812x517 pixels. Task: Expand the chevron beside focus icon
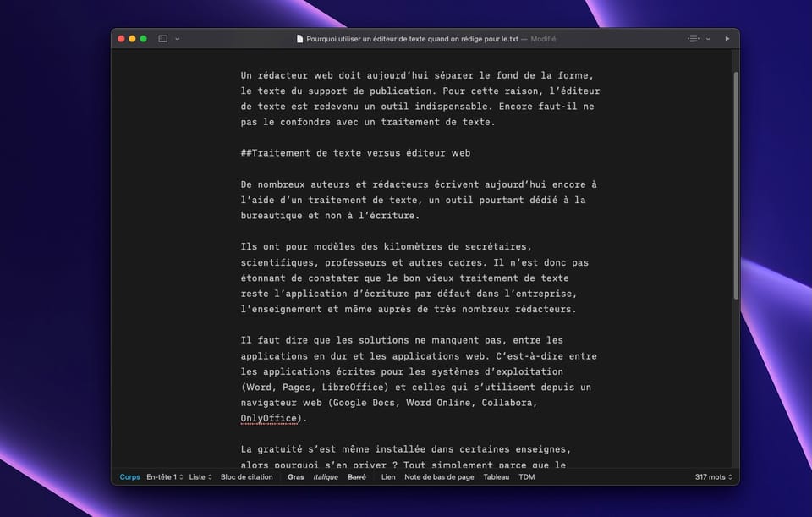tap(706, 39)
